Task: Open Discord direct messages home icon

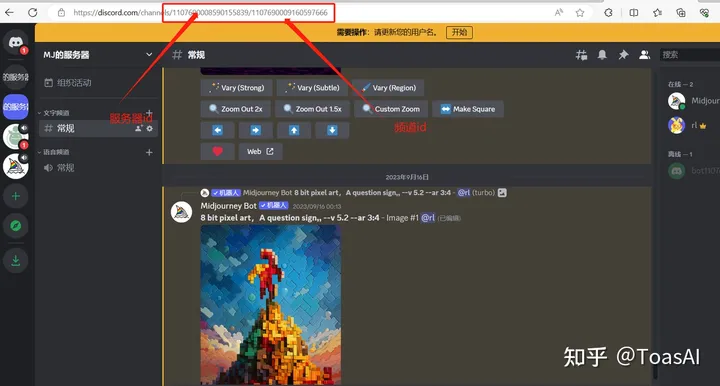Action: point(16,42)
